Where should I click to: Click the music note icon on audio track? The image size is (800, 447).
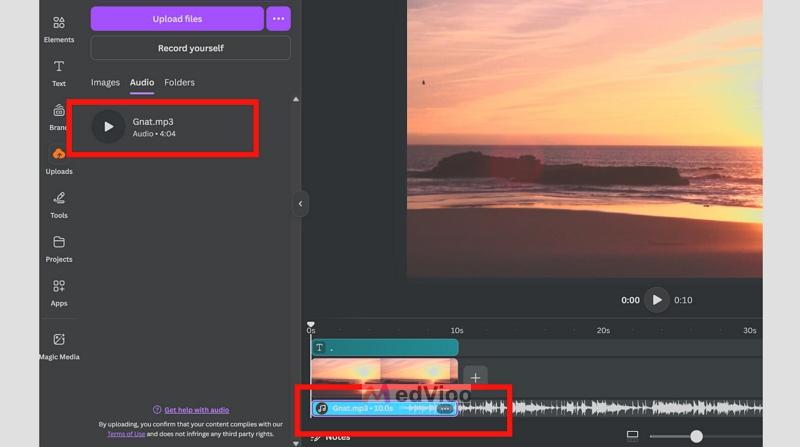(x=321, y=408)
